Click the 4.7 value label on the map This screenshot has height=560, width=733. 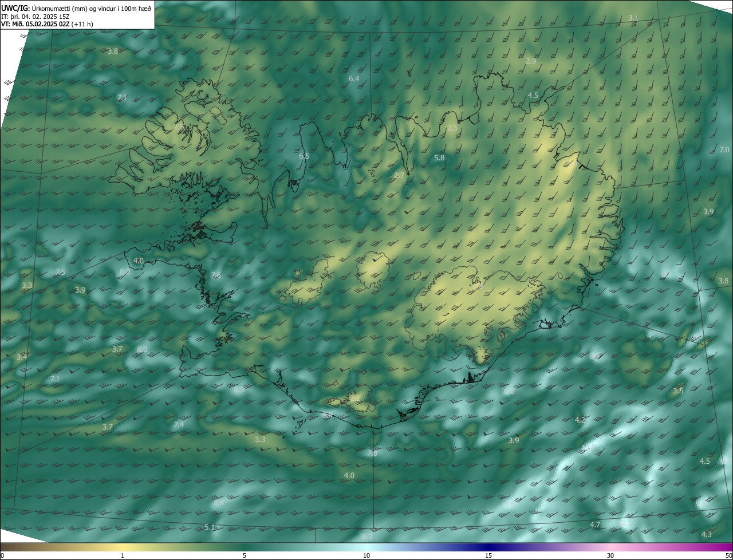(x=595, y=524)
